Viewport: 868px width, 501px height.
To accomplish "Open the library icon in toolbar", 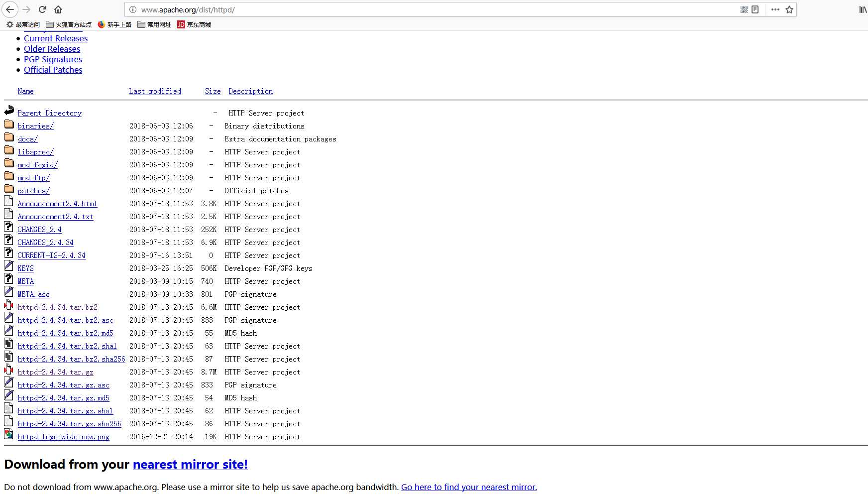I will [x=863, y=9].
